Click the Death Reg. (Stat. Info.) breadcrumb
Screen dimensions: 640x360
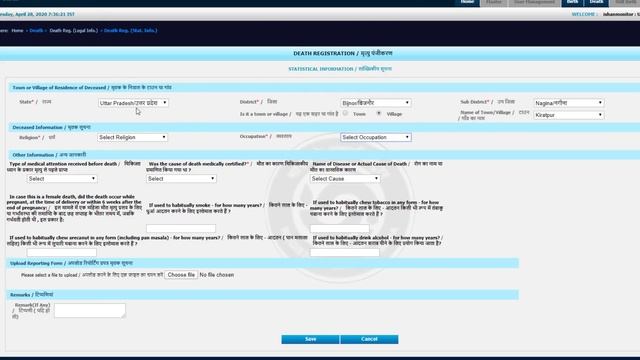click(x=130, y=31)
